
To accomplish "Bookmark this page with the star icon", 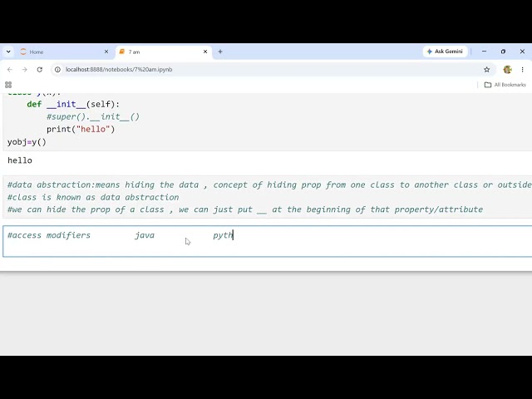I will [486, 70].
